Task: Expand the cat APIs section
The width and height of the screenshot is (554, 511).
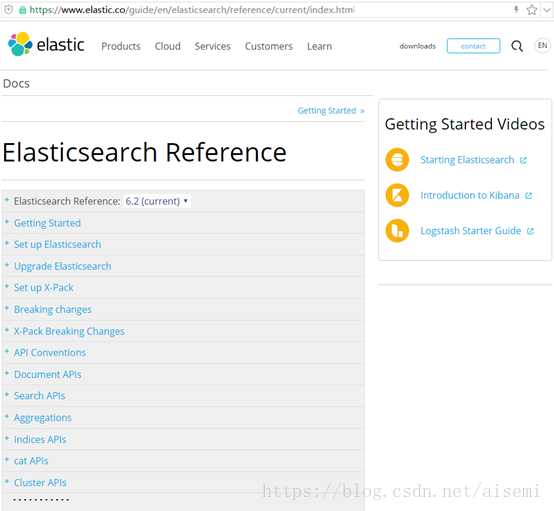Action: point(7,459)
